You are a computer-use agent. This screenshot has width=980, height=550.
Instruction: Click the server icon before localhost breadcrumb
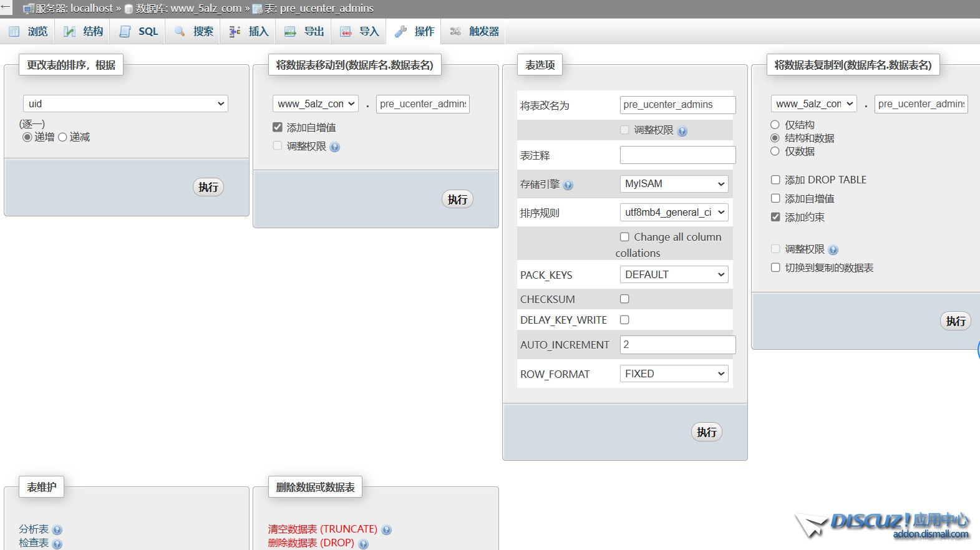28,9
